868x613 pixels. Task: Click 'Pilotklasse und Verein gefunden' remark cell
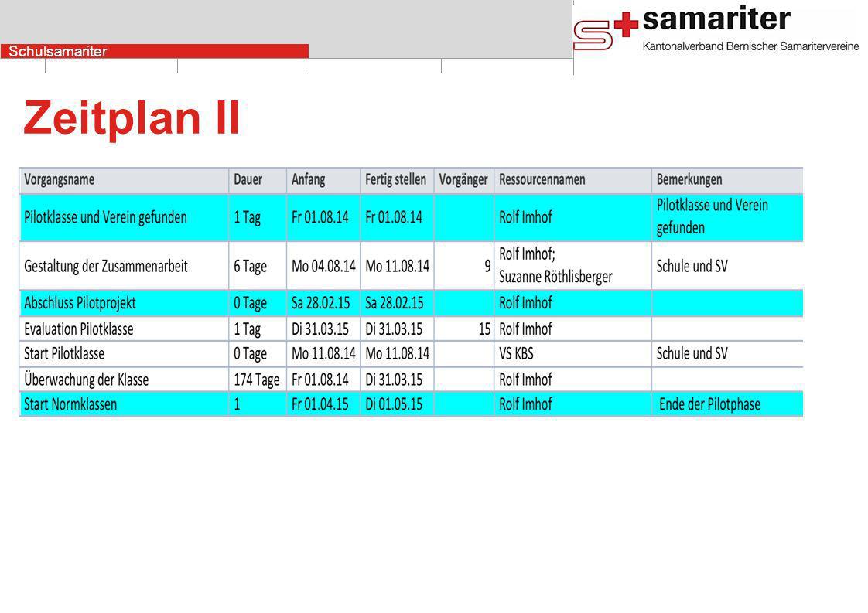727,217
